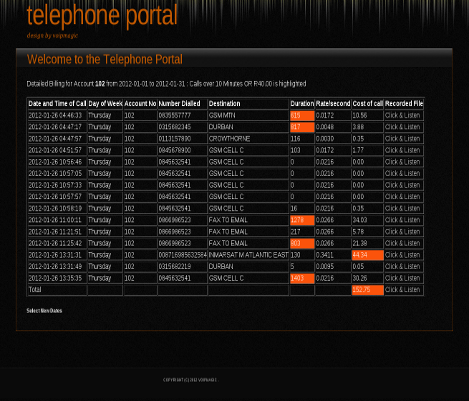Select highlighted cost 44.34 cell

point(368,255)
